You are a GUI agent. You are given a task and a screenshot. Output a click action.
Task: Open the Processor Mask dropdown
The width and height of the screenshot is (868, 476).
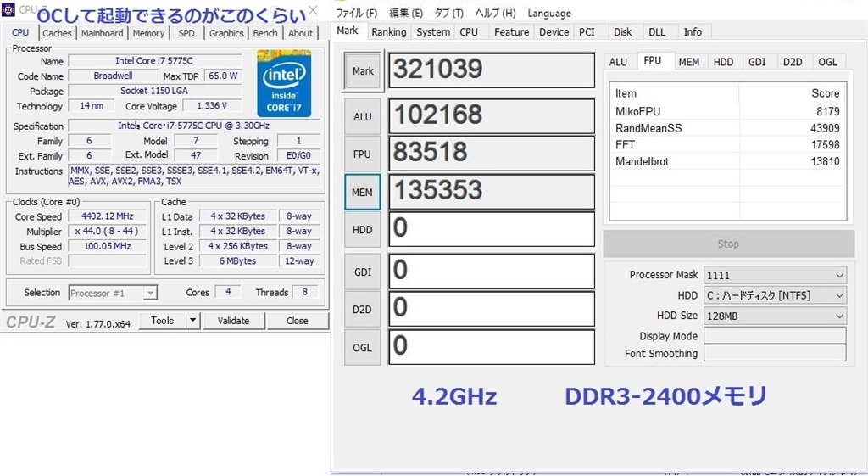(x=775, y=275)
